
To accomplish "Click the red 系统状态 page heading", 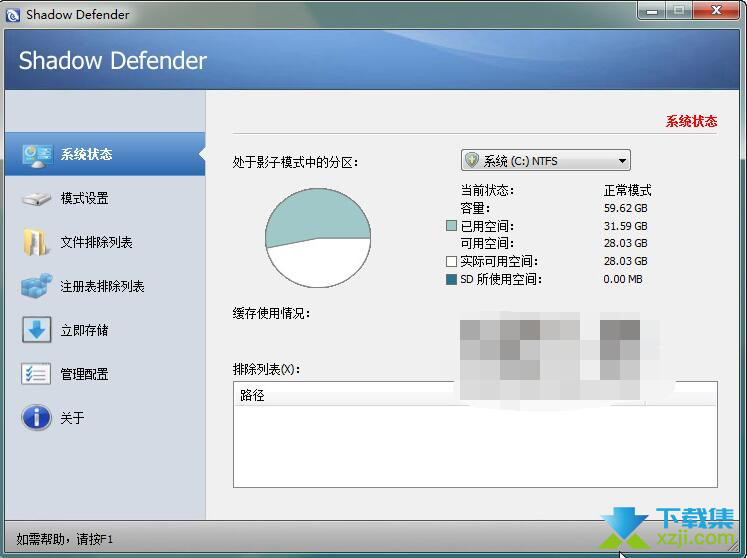I will [691, 122].
